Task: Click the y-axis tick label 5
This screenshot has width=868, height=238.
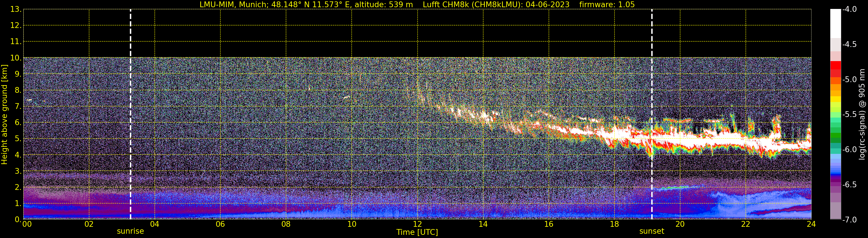Action: pos(18,139)
